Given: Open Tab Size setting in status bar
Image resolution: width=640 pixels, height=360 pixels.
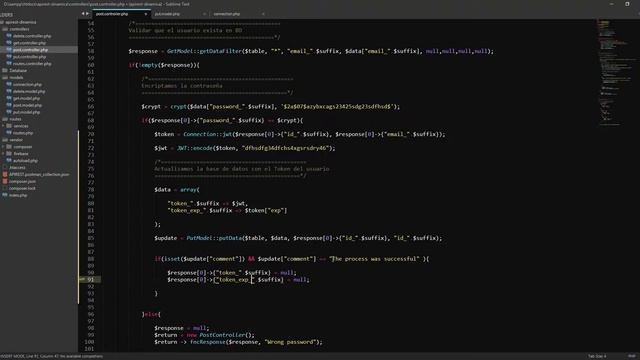Looking at the screenshot, I should click(597, 356).
